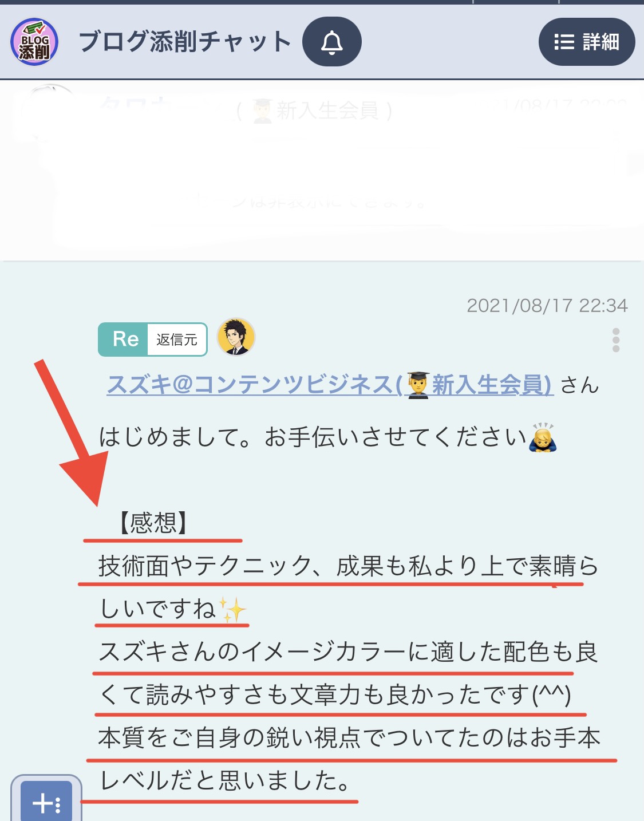This screenshot has height=821, width=644.
Task: Open スズキ@コンテンツビジネス mention link
Action: 330,384
